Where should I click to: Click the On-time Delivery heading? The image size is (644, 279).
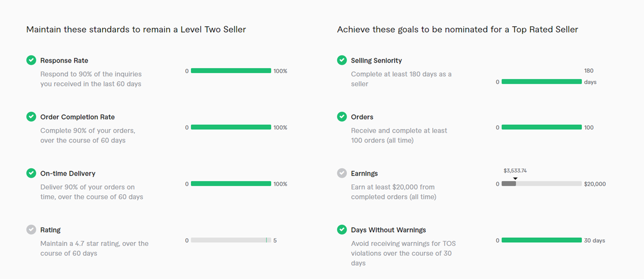(68, 173)
